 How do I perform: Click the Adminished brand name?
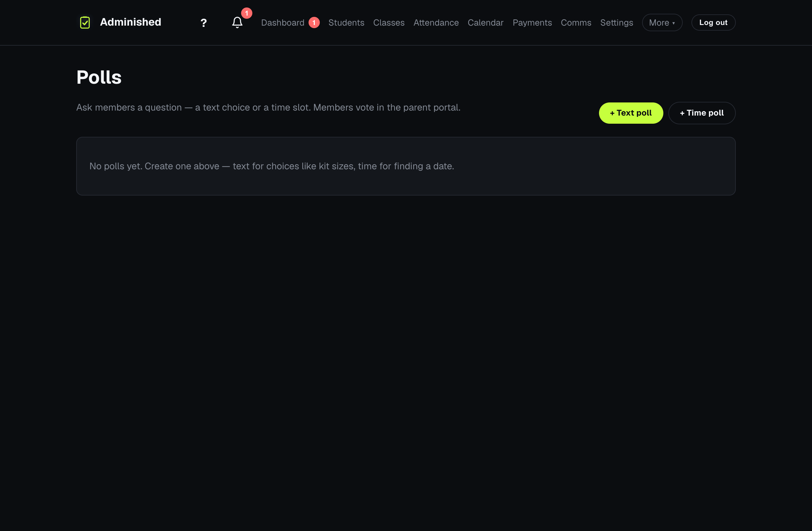(x=130, y=22)
